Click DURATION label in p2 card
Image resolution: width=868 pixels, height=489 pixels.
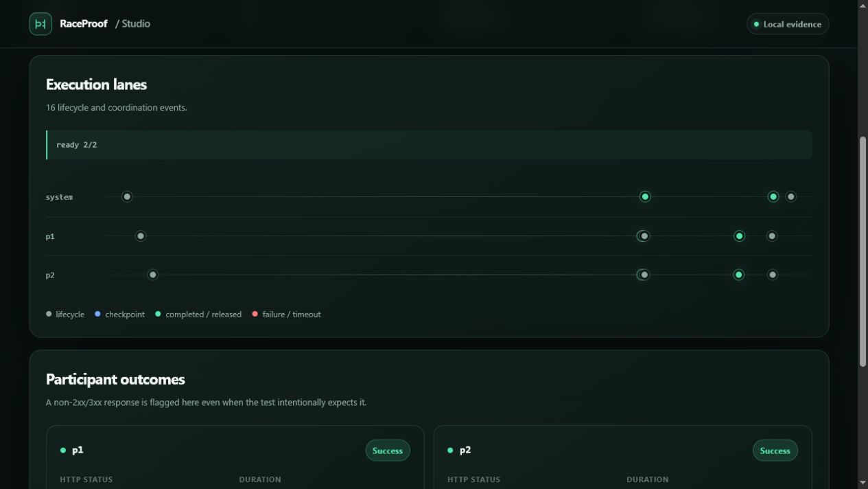[648, 479]
